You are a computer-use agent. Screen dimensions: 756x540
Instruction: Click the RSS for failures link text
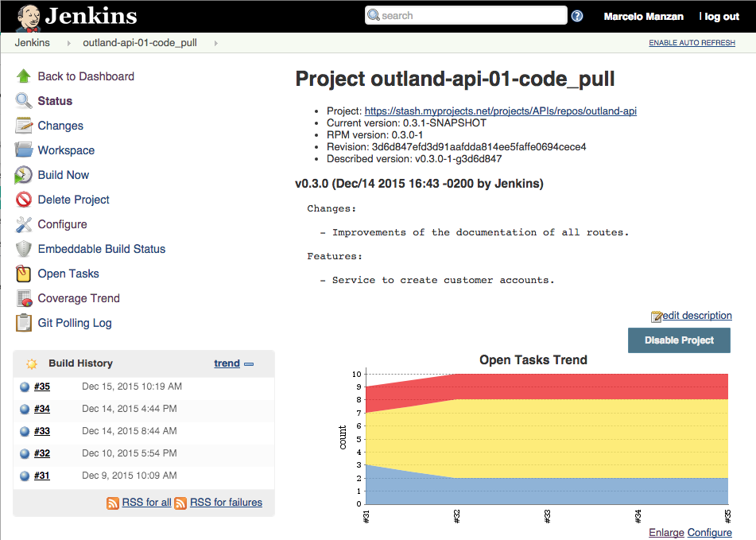point(226,503)
